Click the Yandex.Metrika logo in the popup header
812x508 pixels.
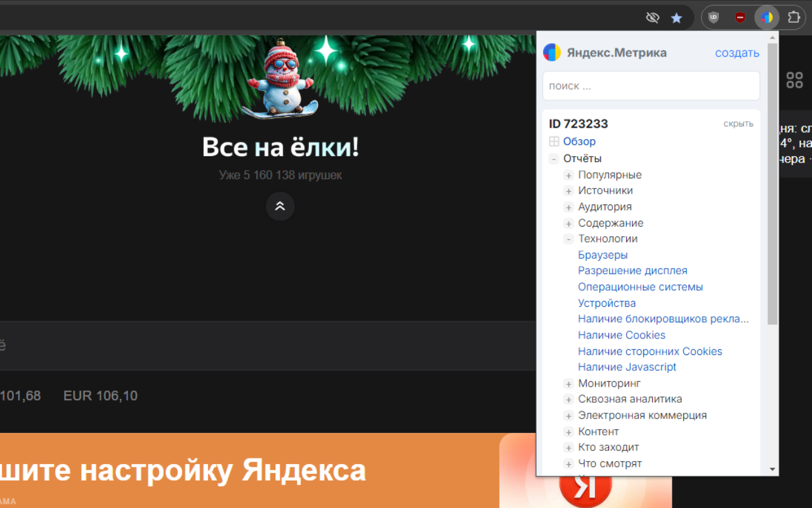coord(552,52)
